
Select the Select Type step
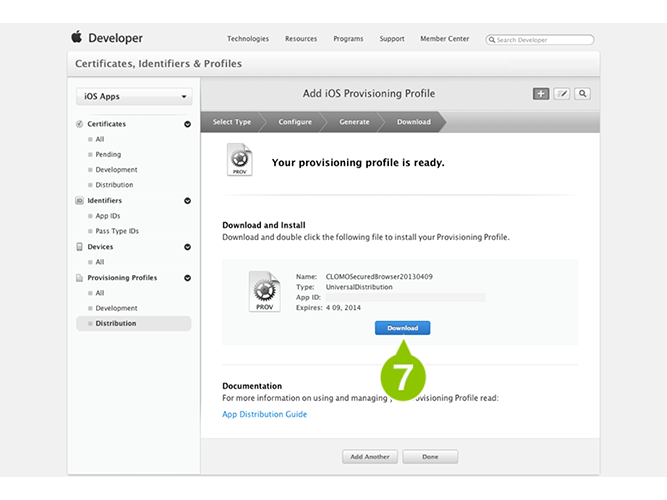(232, 122)
